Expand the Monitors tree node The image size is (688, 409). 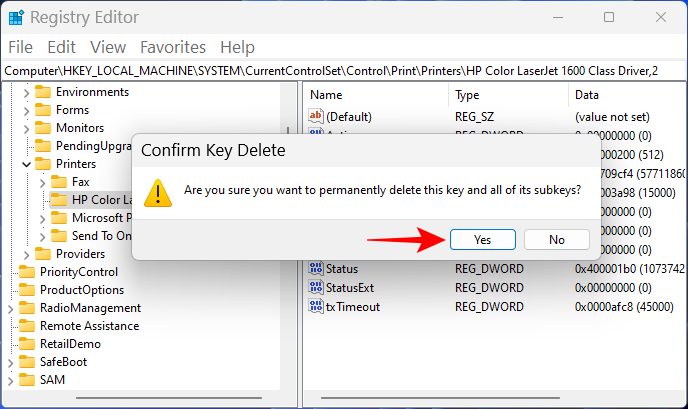coord(27,128)
